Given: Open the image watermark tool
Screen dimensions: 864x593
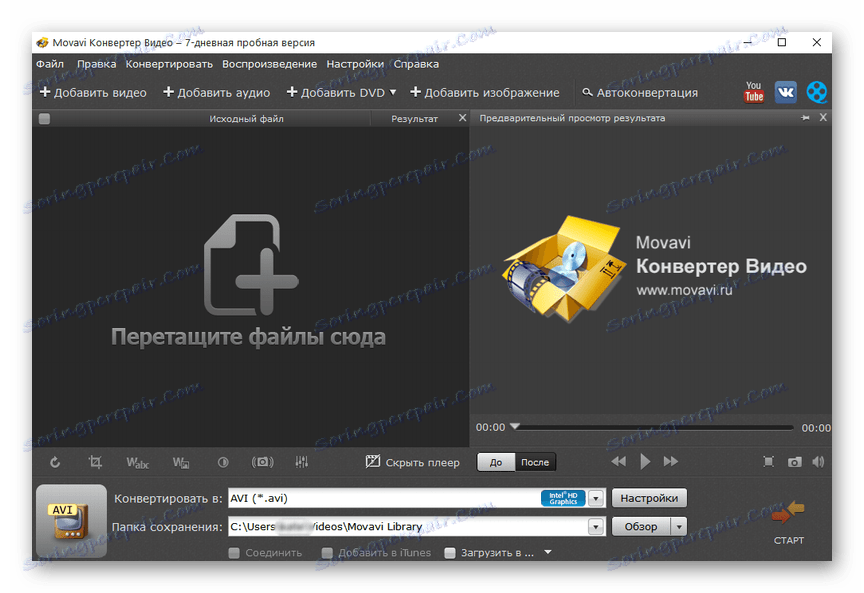Looking at the screenshot, I should tap(181, 462).
